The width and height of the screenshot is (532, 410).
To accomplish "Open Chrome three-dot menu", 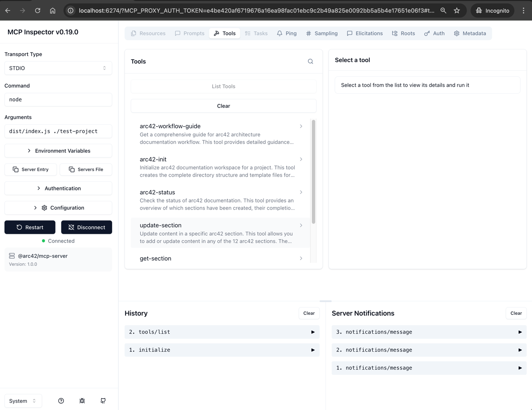I will click(x=524, y=10).
